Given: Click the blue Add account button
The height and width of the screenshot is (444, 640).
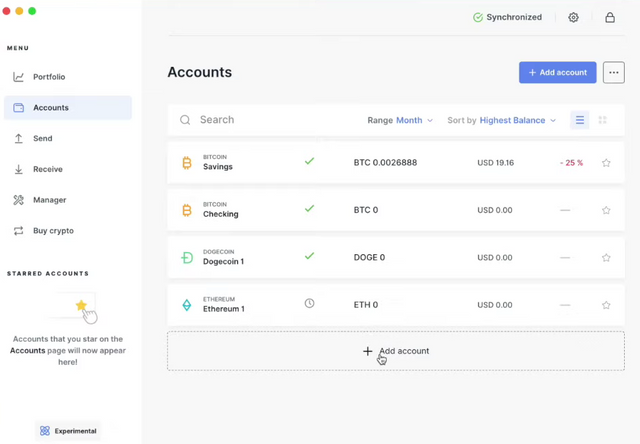Looking at the screenshot, I should click(558, 73).
